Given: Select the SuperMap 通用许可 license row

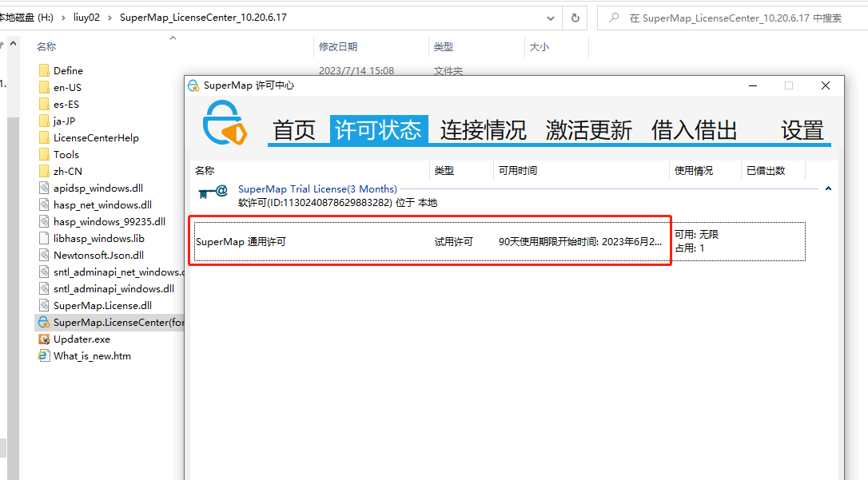Looking at the screenshot, I should point(500,242).
